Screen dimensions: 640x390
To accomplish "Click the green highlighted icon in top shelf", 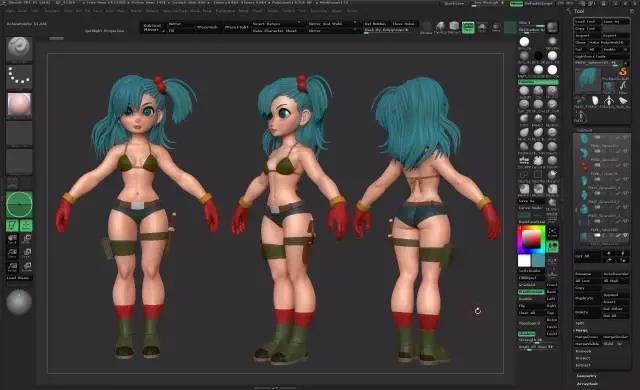I will [468, 27].
